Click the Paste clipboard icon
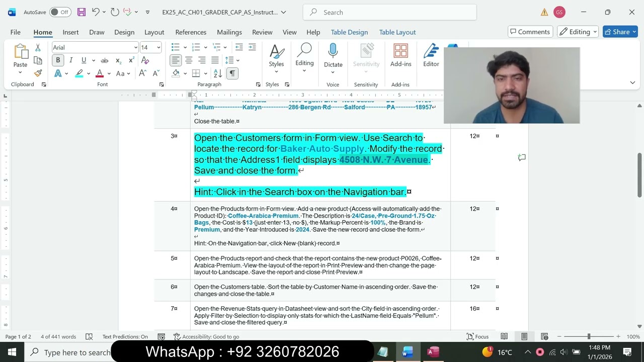Viewport: 644px width, 362px height. 21,53
